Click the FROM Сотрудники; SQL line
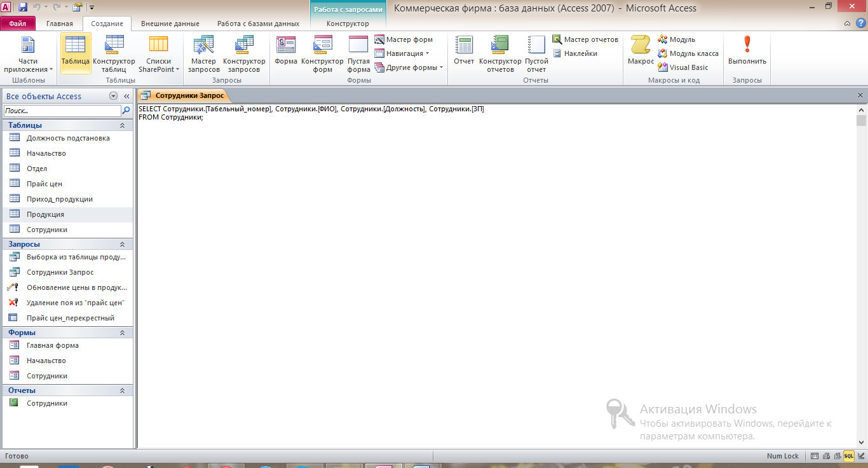This screenshot has height=468, width=868. (170, 118)
